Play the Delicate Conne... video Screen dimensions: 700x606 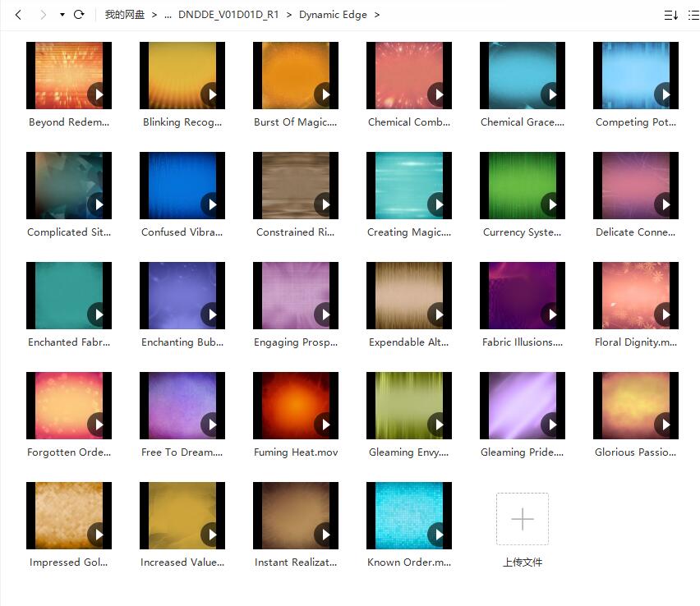pos(665,204)
